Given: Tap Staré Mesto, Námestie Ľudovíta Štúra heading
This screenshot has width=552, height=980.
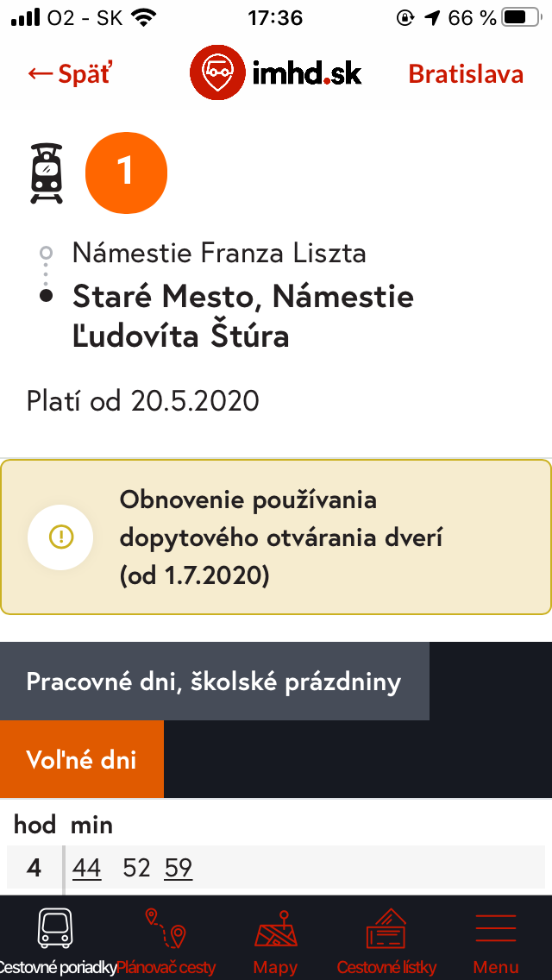Looking at the screenshot, I should coord(243,316).
